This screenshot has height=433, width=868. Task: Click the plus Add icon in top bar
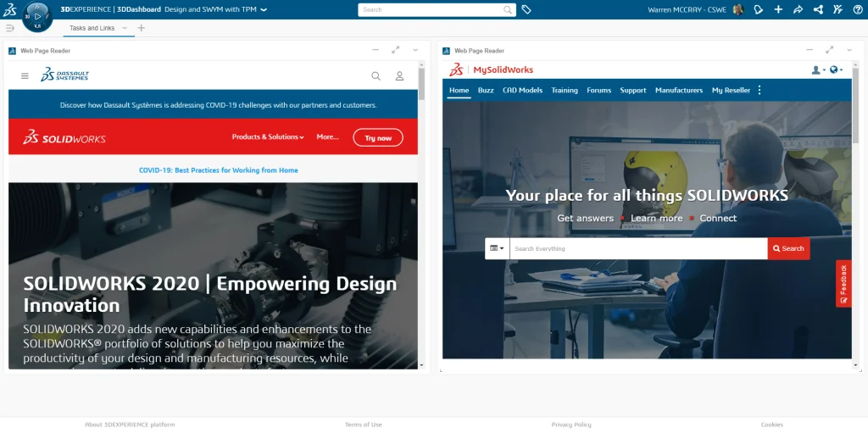tap(778, 9)
